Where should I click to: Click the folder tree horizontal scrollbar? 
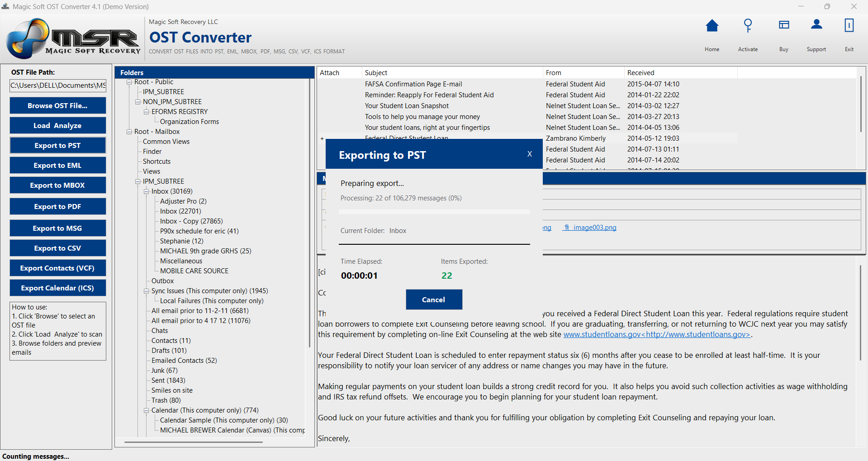coord(194,442)
